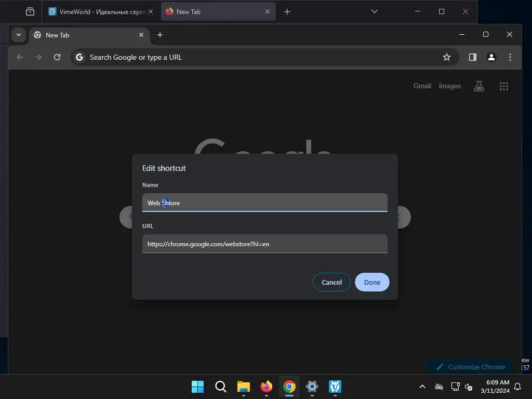Open Google apps grid
532x399 pixels.
tap(504, 86)
